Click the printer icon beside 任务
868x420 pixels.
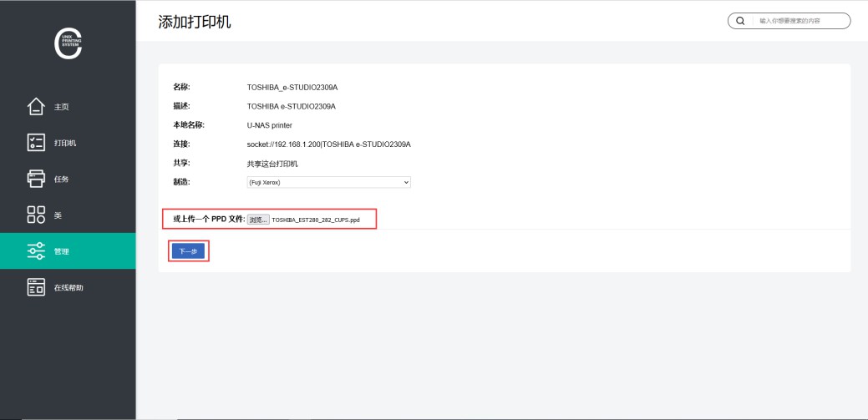36,179
